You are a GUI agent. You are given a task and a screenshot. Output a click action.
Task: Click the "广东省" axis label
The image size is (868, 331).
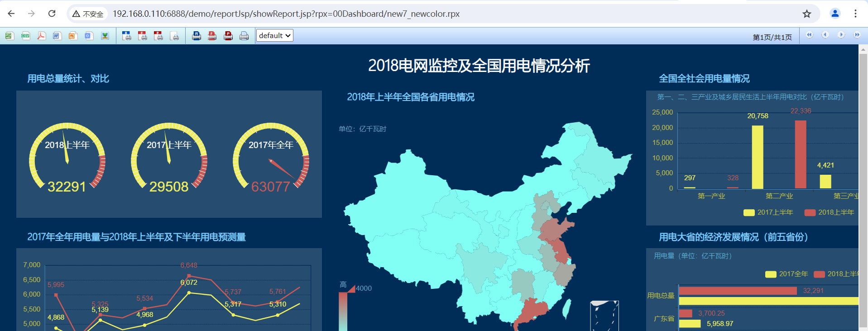[664, 319]
